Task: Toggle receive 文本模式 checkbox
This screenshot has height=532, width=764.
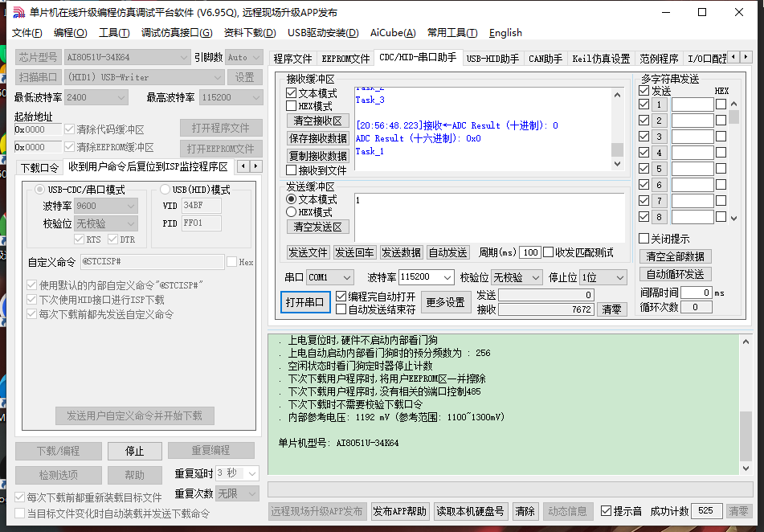Action: click(x=292, y=92)
